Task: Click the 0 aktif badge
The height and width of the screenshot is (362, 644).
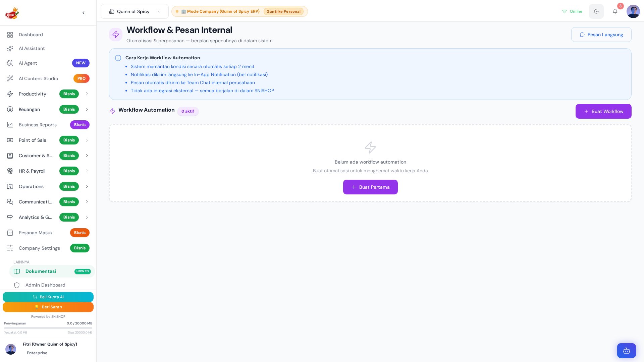Action: [188, 111]
